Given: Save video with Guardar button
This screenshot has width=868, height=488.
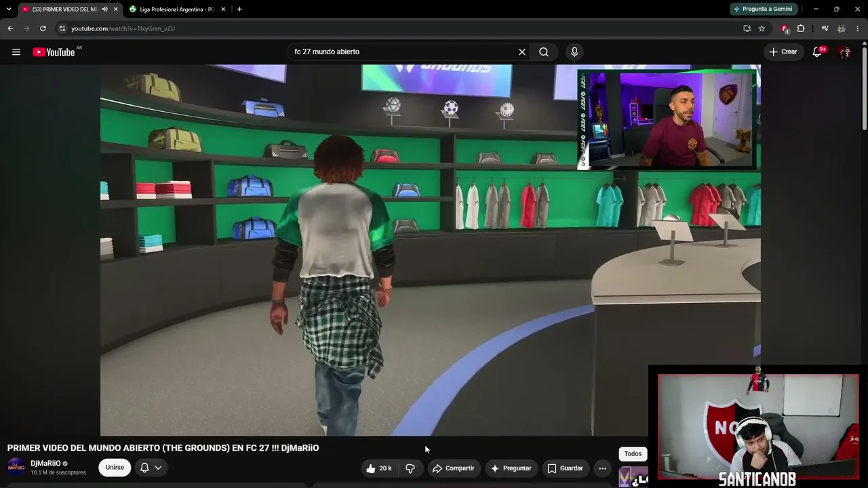Looking at the screenshot, I should click(566, 468).
